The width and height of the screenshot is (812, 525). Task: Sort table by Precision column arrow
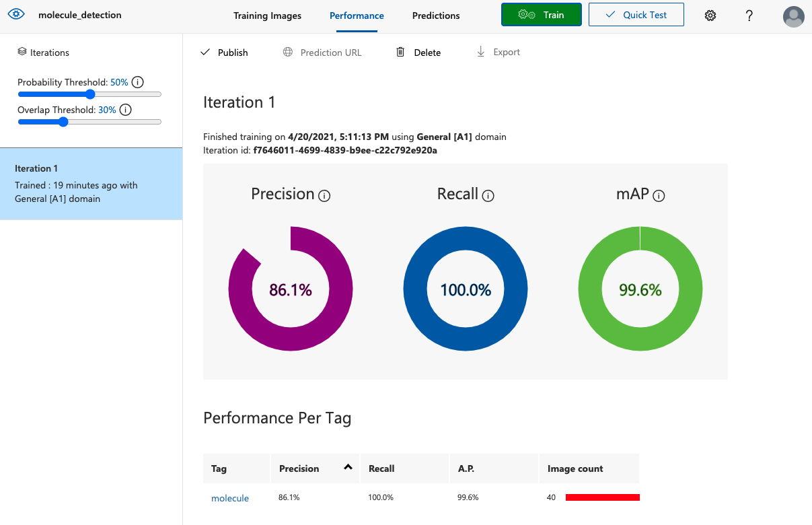[x=348, y=468]
